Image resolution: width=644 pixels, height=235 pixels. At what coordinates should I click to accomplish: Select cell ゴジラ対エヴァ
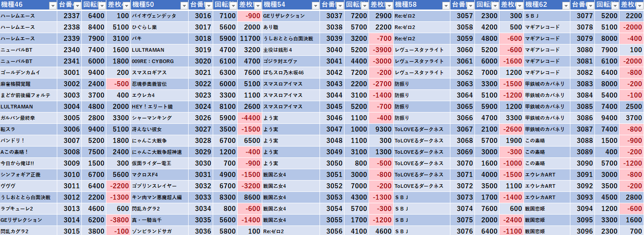pyautogui.click(x=291, y=61)
